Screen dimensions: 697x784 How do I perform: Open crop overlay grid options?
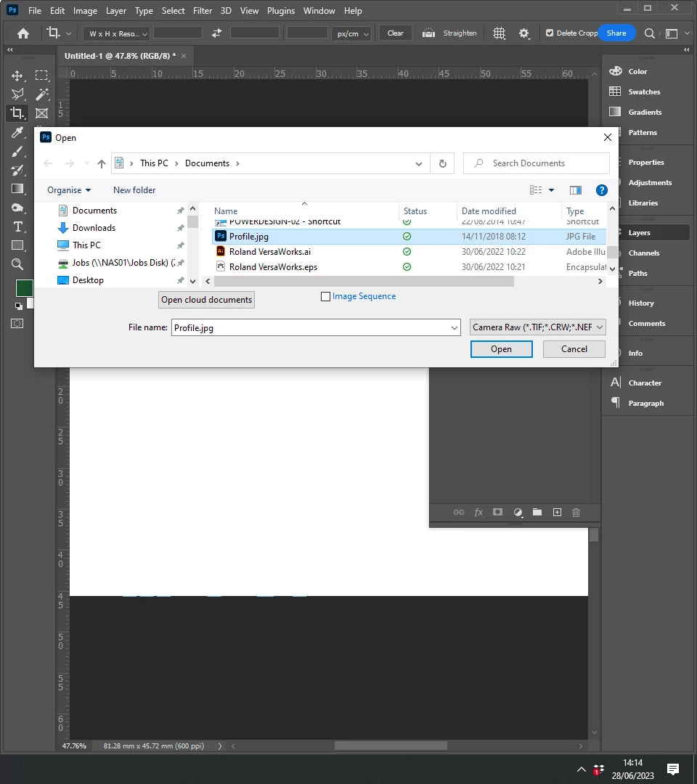499,33
